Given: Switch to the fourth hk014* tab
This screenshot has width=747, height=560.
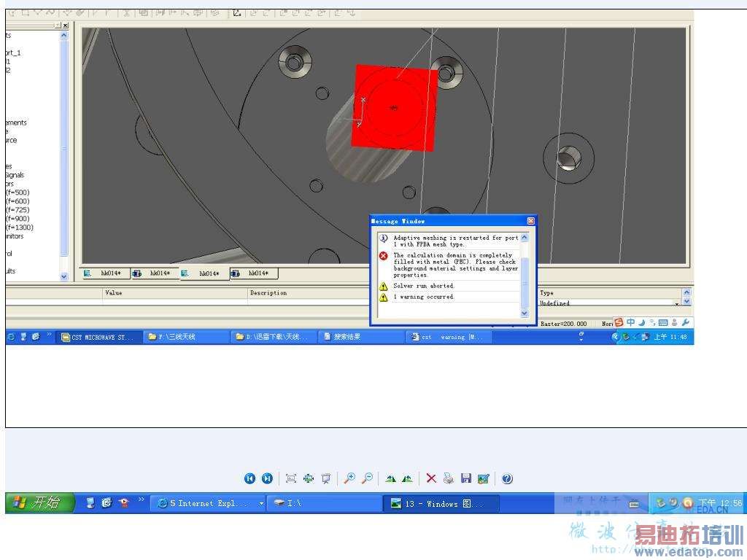Looking at the screenshot, I should 253,273.
